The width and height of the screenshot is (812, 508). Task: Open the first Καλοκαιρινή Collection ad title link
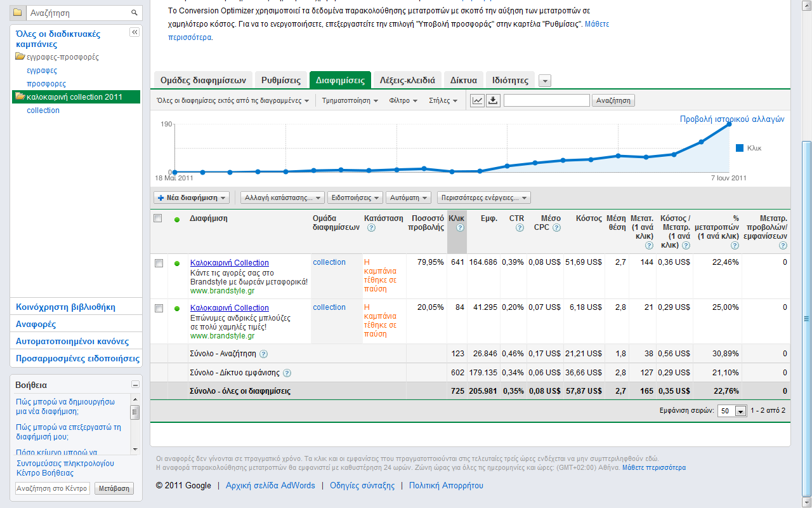pyautogui.click(x=230, y=263)
